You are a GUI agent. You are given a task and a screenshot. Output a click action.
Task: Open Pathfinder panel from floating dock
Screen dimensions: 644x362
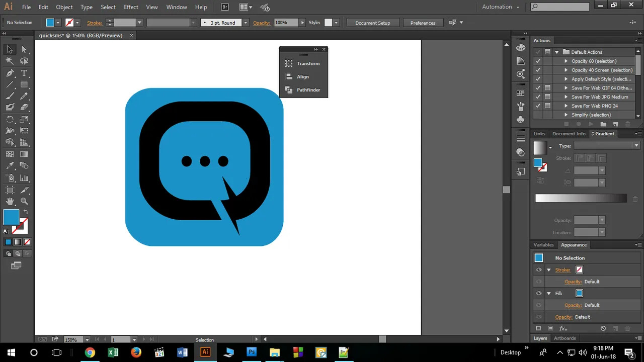point(303,89)
